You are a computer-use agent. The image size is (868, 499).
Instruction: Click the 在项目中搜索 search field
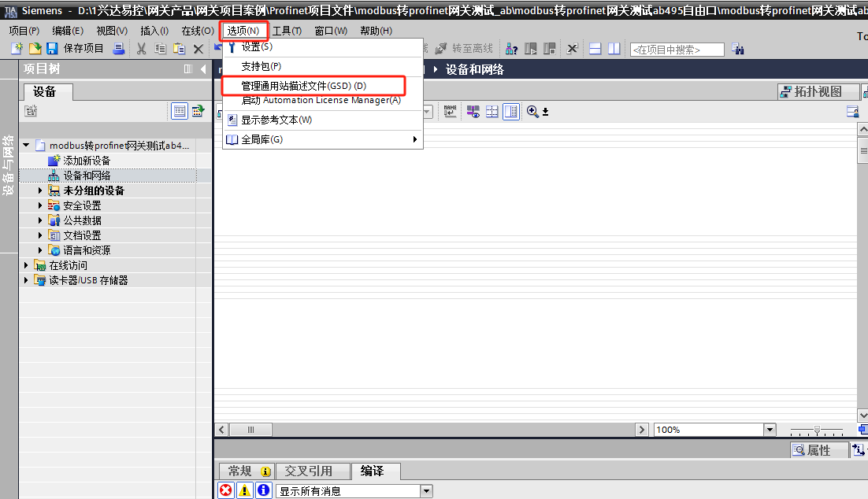pyautogui.click(x=677, y=50)
